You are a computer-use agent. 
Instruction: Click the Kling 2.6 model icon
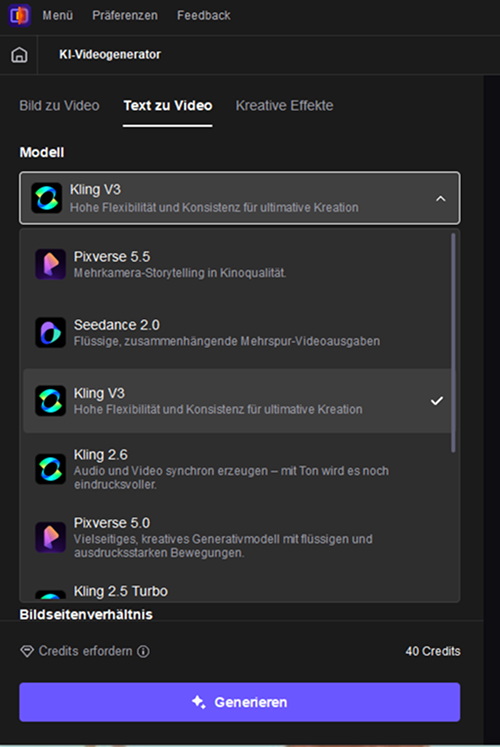[50, 469]
